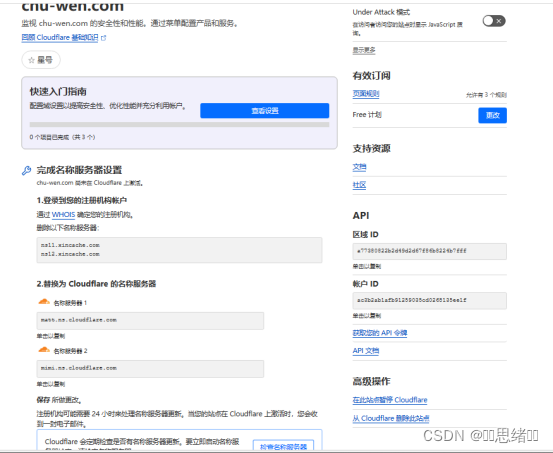Viewport: 553px width, 453px height.
Task: Click pause Cloudflare on this site link
Action: pos(390,400)
